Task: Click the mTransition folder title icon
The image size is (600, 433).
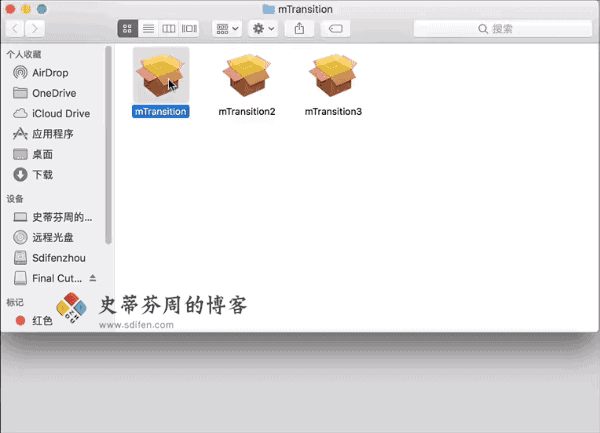Action: pyautogui.click(x=269, y=9)
